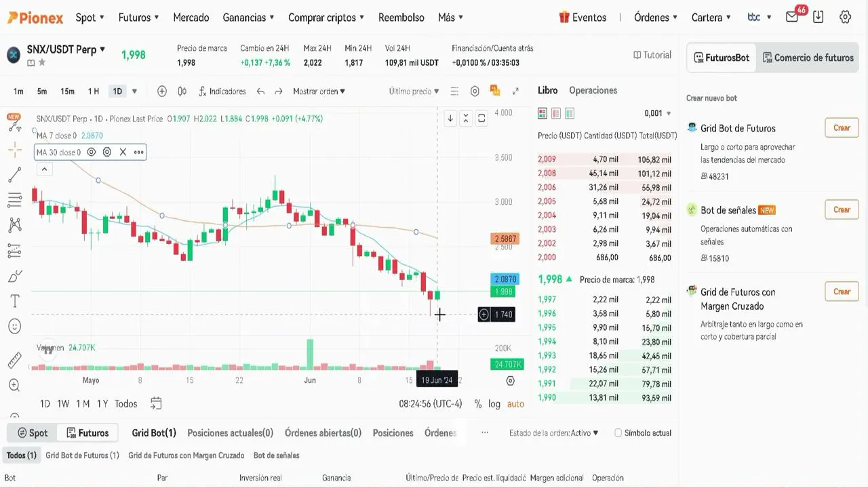Toggle MA 30 indicator visibility
The image size is (868, 488).
click(91, 152)
